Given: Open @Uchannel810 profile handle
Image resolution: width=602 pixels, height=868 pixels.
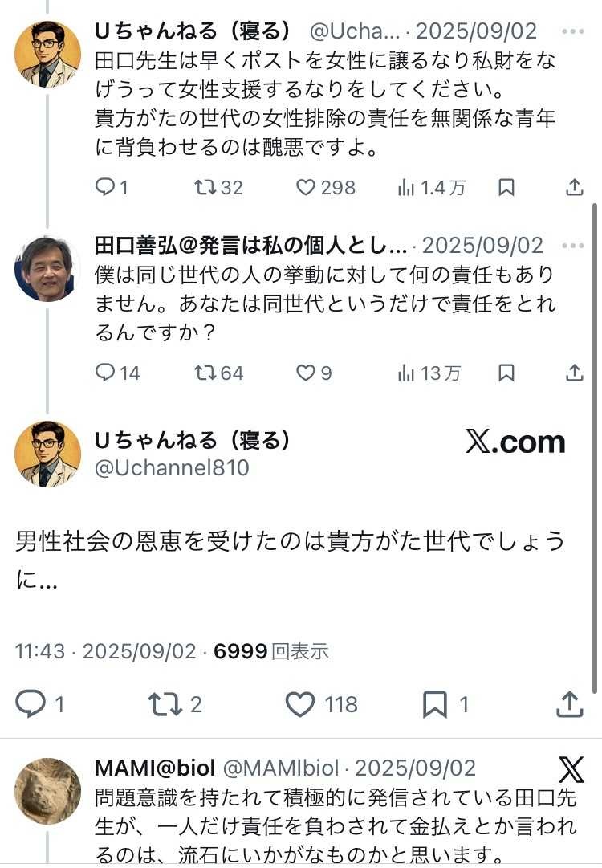Looking at the screenshot, I should [x=172, y=468].
